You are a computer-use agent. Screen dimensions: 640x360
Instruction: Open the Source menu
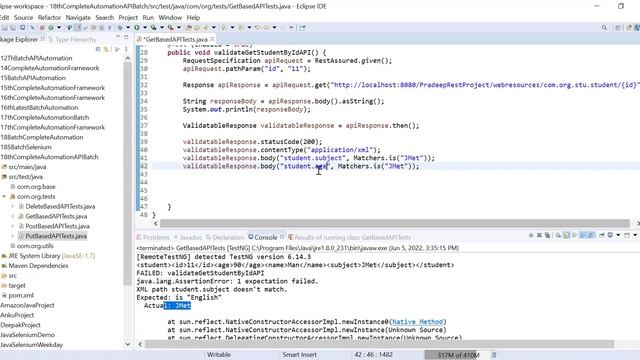(x=23, y=18)
